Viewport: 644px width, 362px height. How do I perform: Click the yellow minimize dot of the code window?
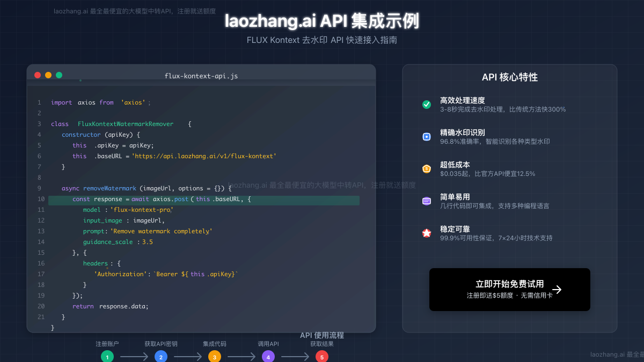pos(48,76)
